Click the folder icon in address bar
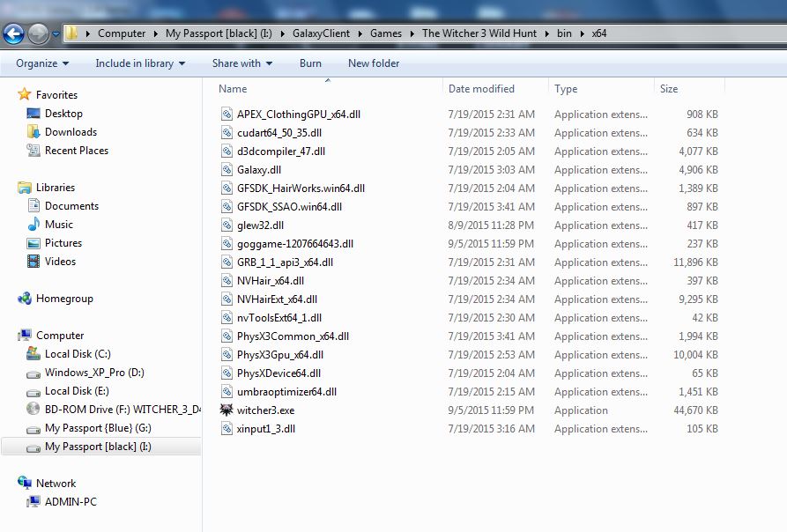 (71, 33)
